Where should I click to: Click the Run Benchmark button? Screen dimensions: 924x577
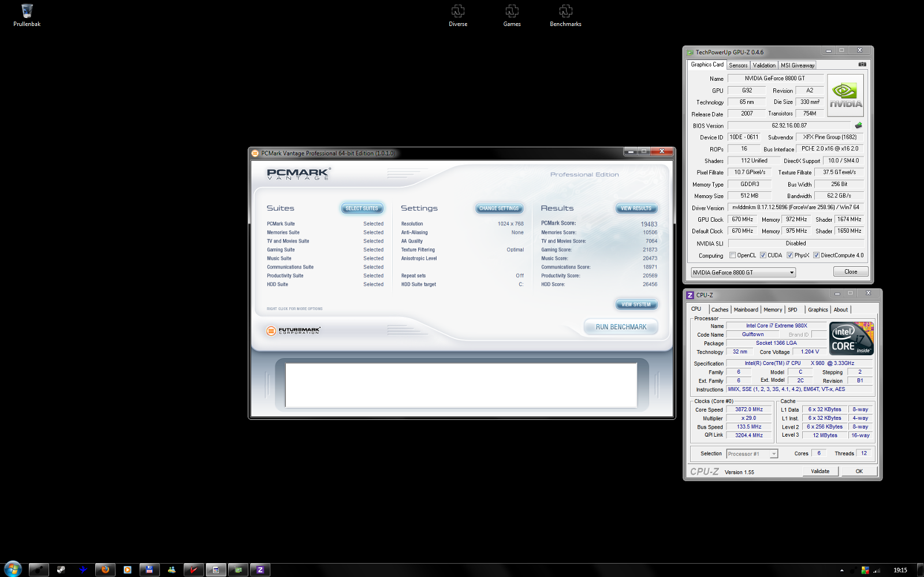[621, 327]
